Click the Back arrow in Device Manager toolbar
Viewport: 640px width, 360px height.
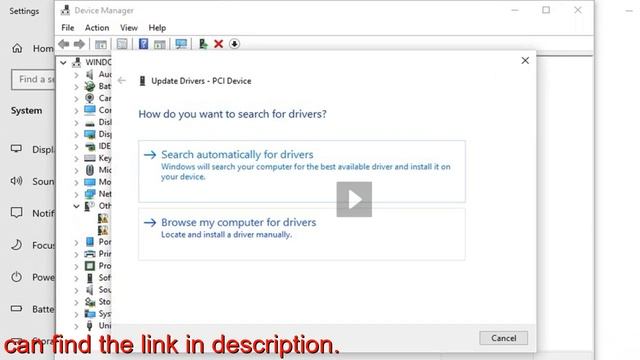pos(64,44)
